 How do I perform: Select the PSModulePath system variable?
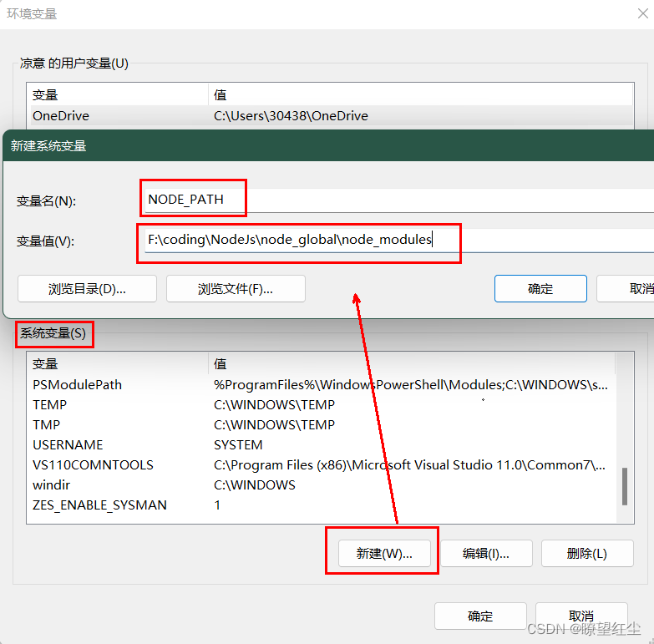(322, 384)
